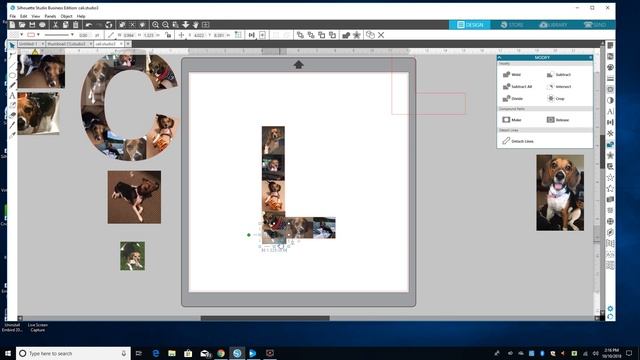Click the Crop button in the Modify panel
Screen dimensions: 640x360
click(x=556, y=98)
